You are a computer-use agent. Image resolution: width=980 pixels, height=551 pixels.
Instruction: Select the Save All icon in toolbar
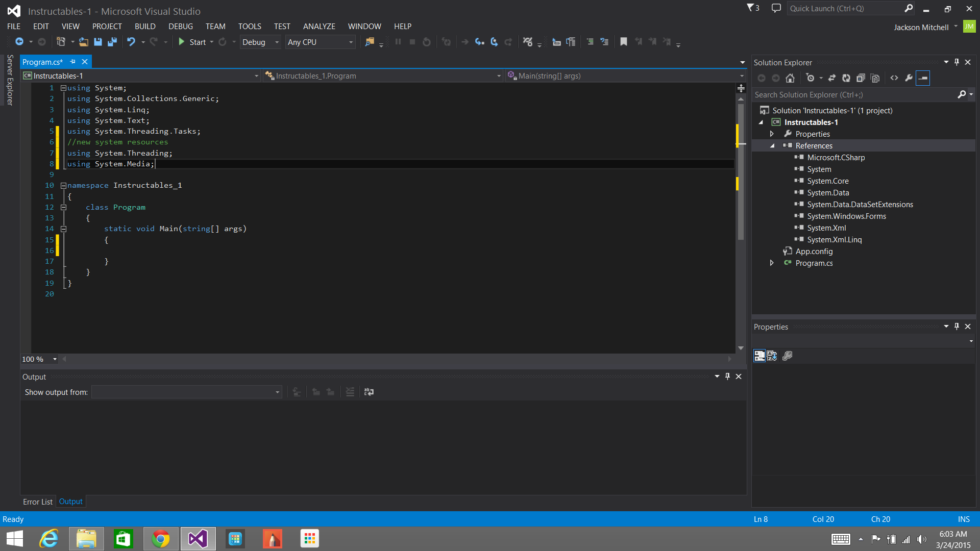111,42
